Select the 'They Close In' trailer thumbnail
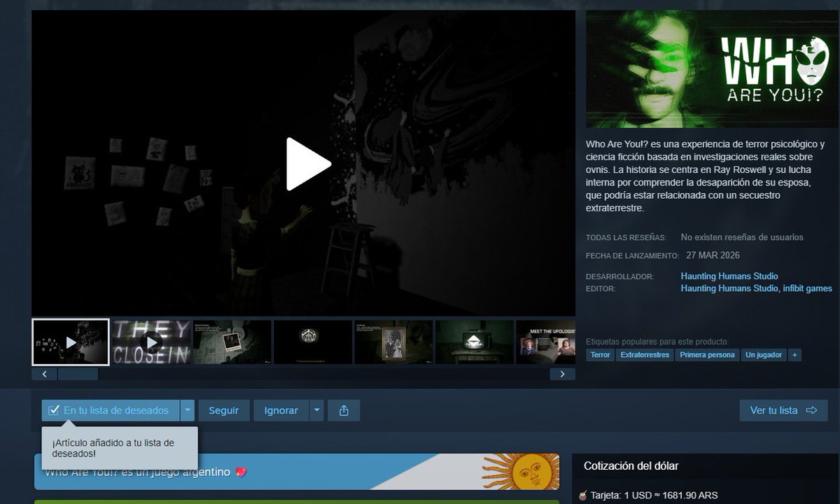Image resolution: width=840 pixels, height=504 pixels. [x=151, y=342]
